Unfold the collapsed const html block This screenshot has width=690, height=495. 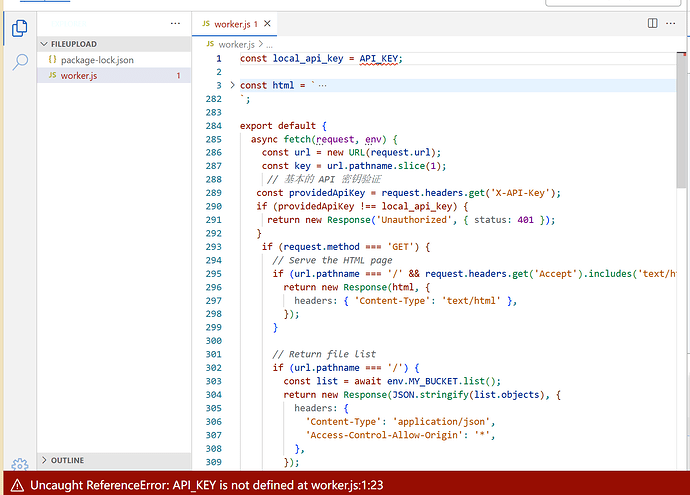[232, 85]
